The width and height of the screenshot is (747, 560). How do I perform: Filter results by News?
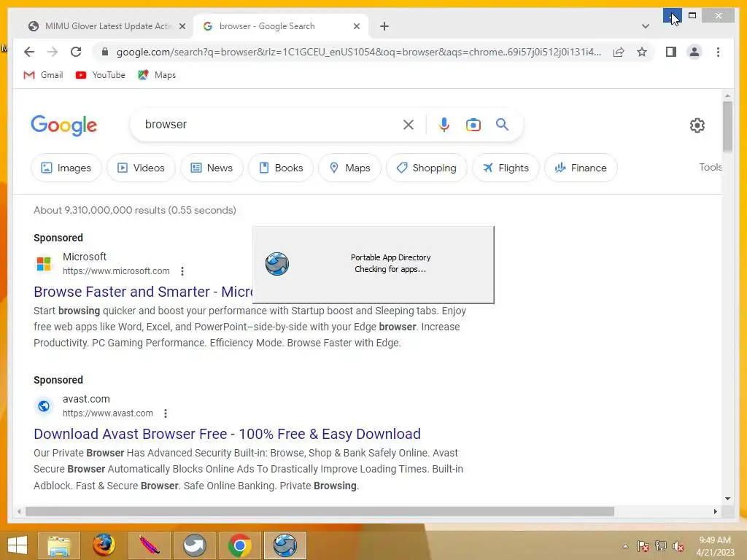tap(212, 168)
